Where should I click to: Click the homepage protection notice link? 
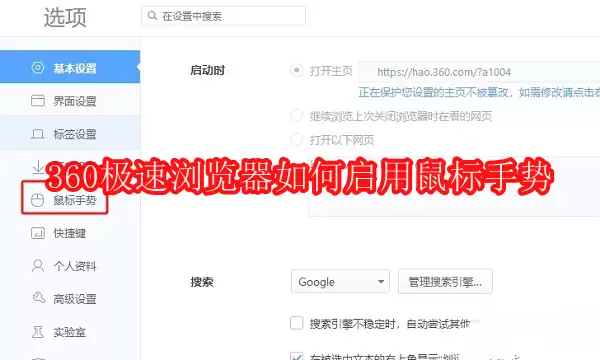click(479, 92)
